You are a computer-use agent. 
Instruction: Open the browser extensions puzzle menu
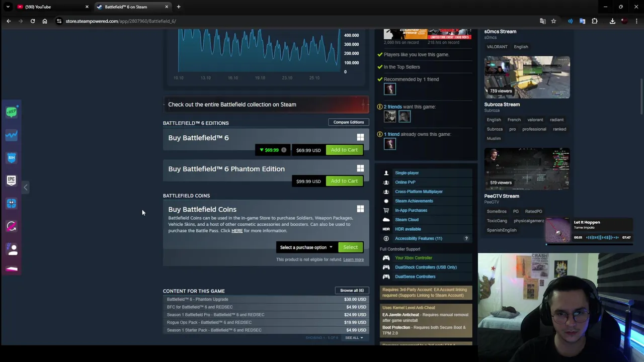[595, 21]
